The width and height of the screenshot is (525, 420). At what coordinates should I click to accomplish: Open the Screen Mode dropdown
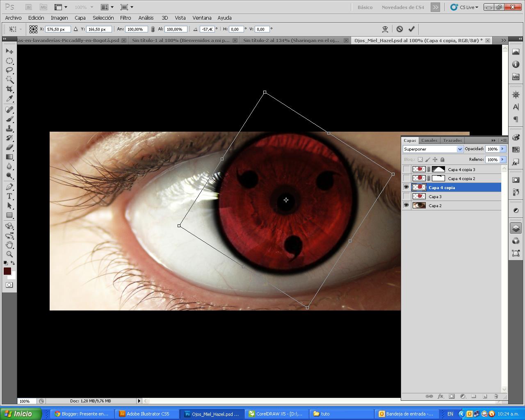pyautogui.click(x=127, y=7)
